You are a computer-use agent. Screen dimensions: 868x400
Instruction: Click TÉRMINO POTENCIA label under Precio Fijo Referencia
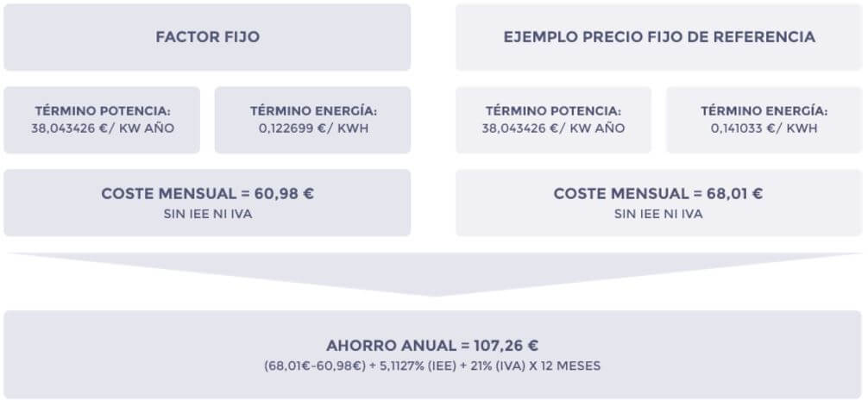pyautogui.click(x=553, y=111)
